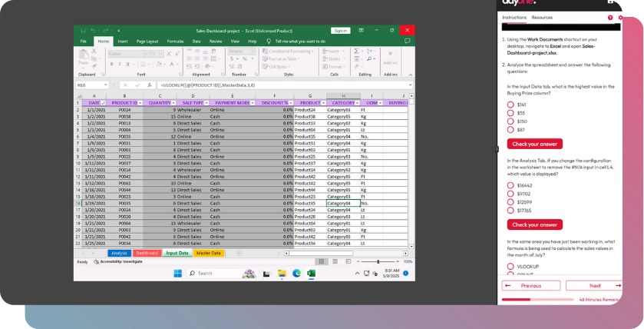Image resolution: width=644 pixels, height=329 pixels.
Task: Open the DATE column filter dropdown
Action: coord(103,103)
